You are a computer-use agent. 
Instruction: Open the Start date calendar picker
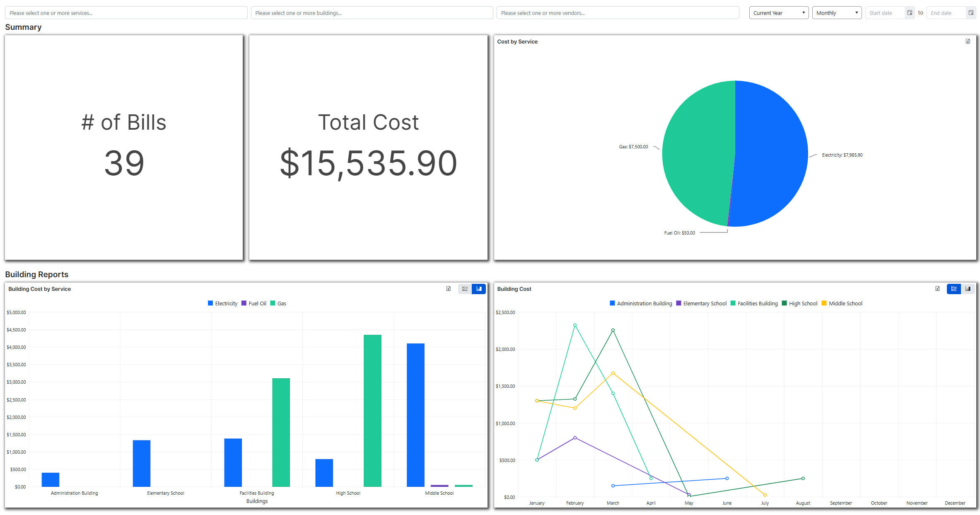coord(909,12)
